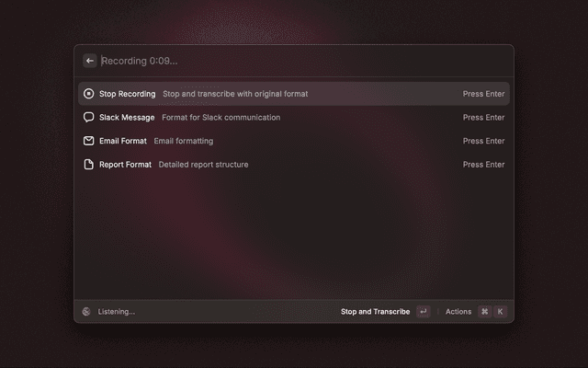Click the K key icon in footer
Viewport: 588px width, 368px height.
click(x=500, y=312)
